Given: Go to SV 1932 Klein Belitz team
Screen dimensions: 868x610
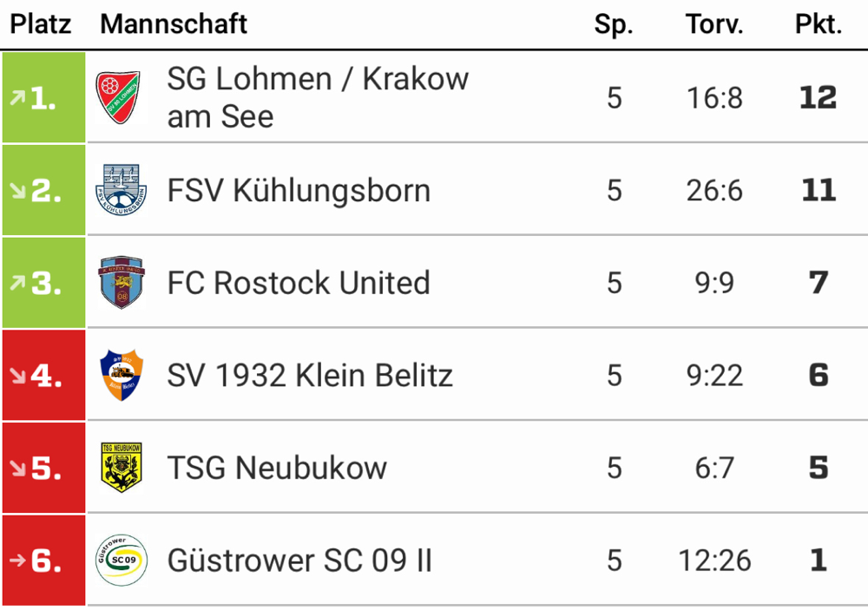Looking at the screenshot, I should [310, 376].
